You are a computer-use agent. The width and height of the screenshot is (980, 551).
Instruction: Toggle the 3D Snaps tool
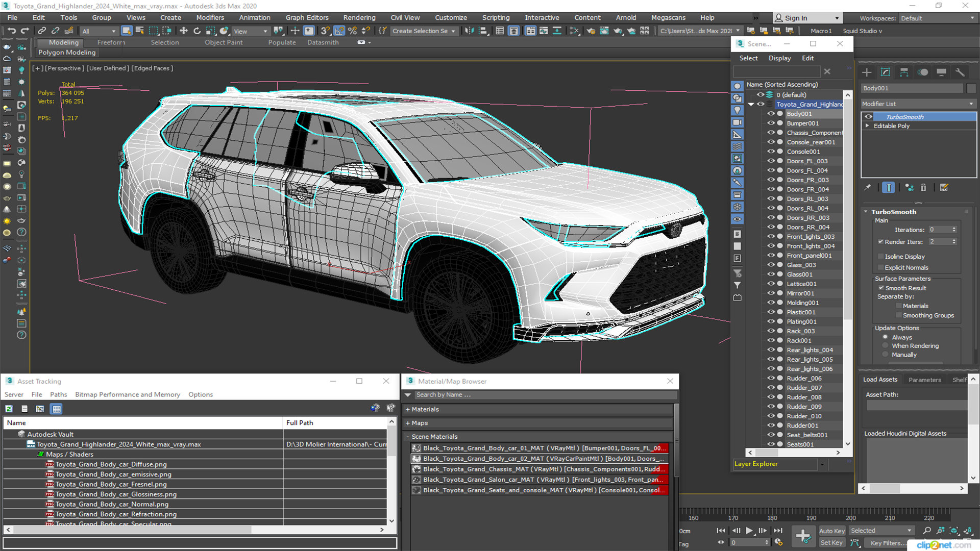325,31
